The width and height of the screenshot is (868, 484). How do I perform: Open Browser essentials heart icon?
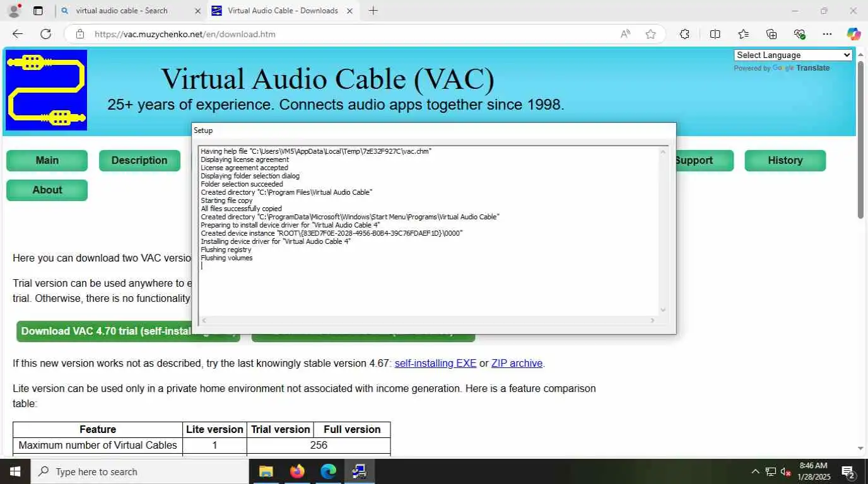pos(799,34)
